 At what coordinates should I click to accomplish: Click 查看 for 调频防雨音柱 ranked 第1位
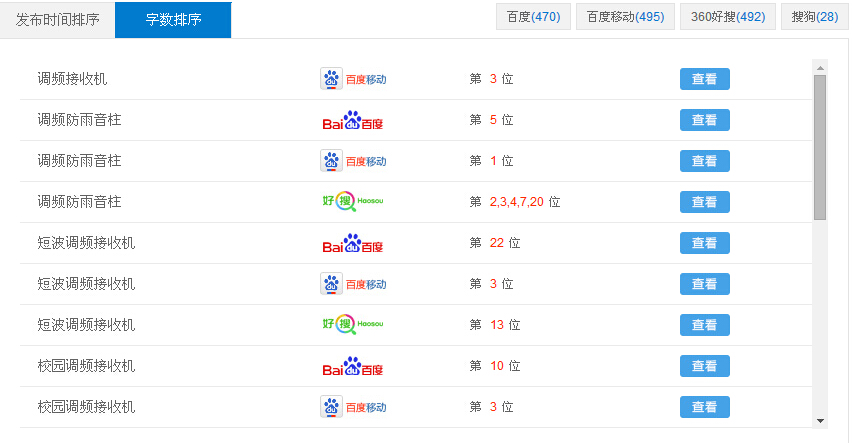click(x=704, y=161)
